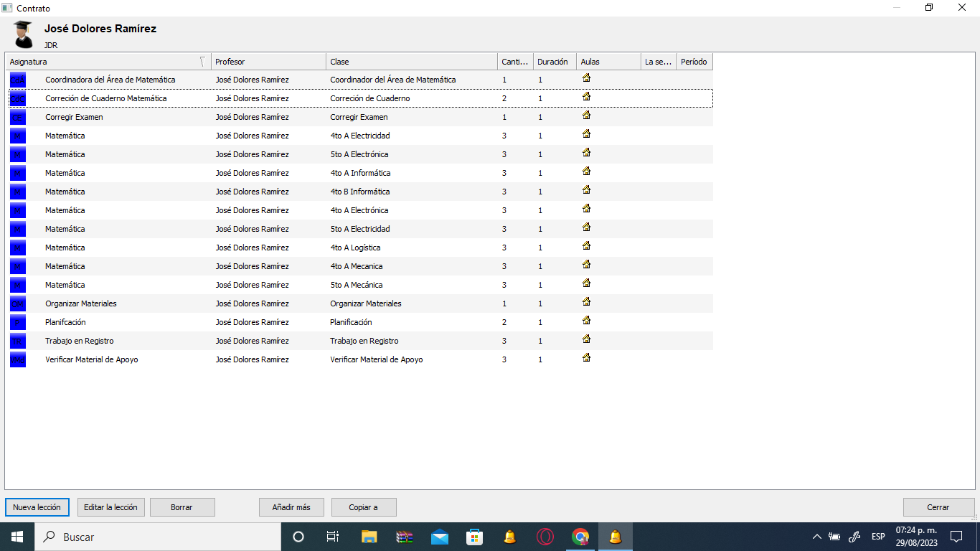Click the blue icon for Verificar Material de Apoyo
Screen dimensions: 980x551
(x=17, y=359)
